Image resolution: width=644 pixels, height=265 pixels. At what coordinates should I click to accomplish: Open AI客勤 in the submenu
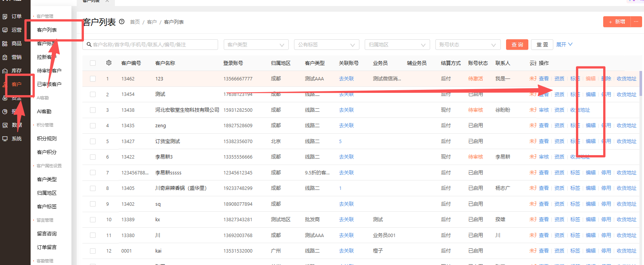44,111
